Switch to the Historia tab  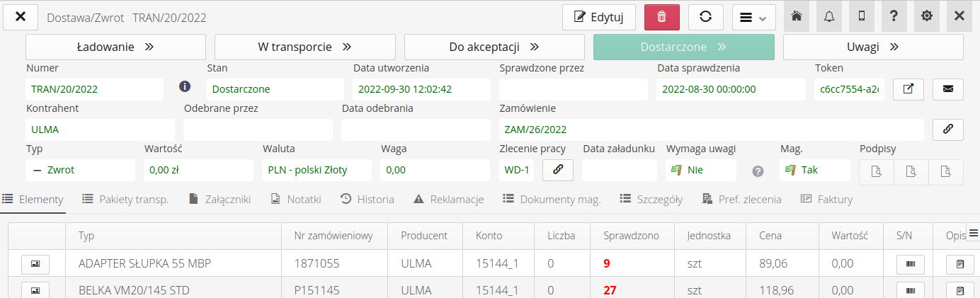(367, 200)
